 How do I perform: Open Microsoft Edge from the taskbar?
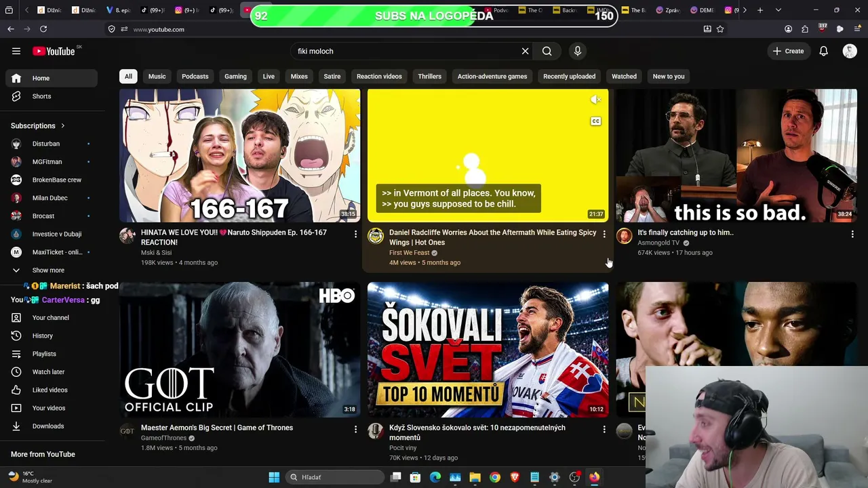pyautogui.click(x=435, y=477)
